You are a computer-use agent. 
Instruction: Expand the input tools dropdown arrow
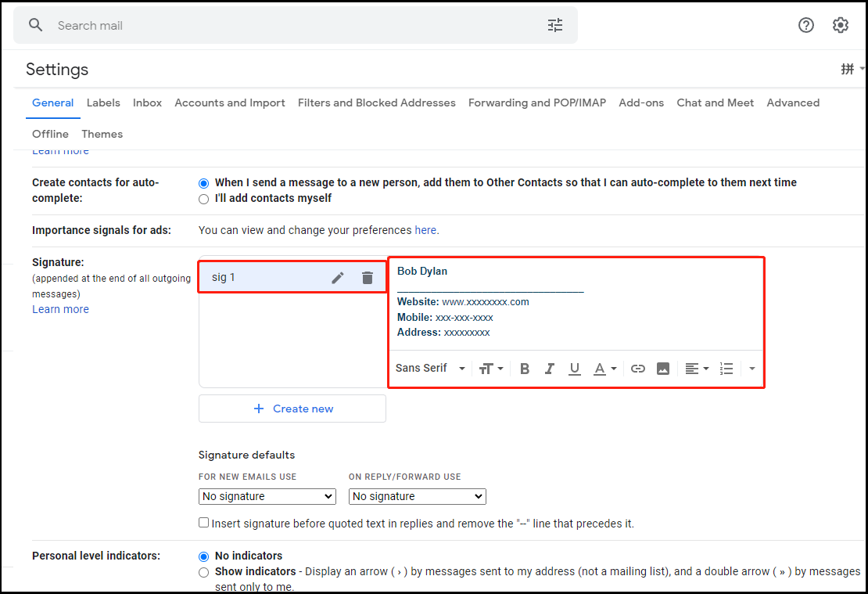862,69
